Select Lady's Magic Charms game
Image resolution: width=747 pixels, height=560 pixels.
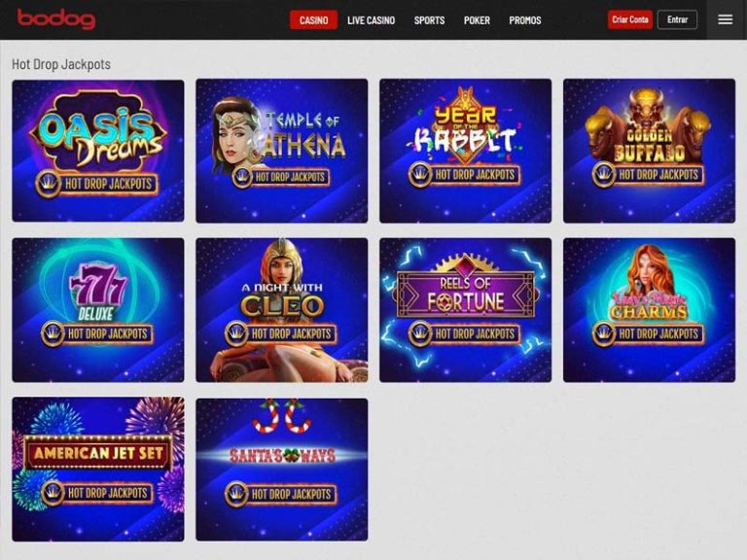click(649, 310)
